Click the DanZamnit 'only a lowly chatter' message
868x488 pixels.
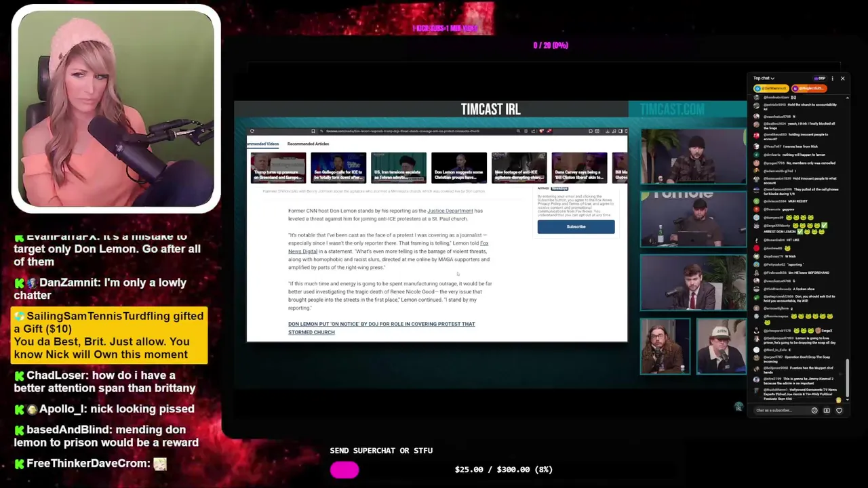click(x=100, y=289)
